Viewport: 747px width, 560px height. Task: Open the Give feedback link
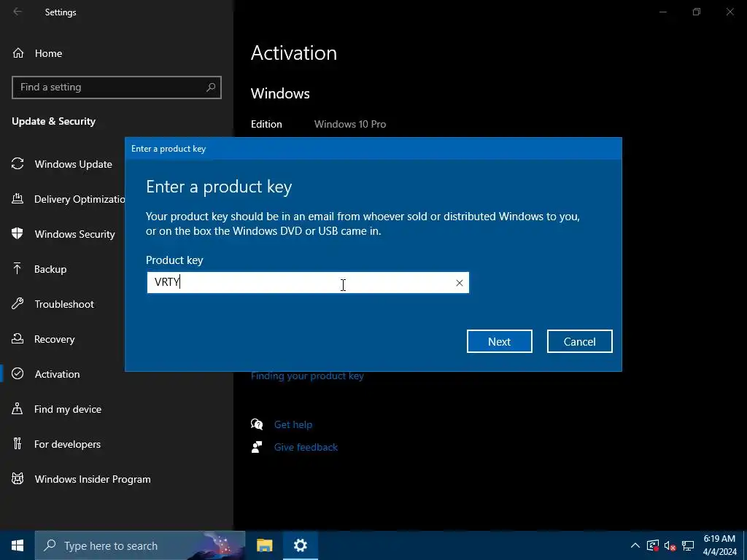click(306, 447)
